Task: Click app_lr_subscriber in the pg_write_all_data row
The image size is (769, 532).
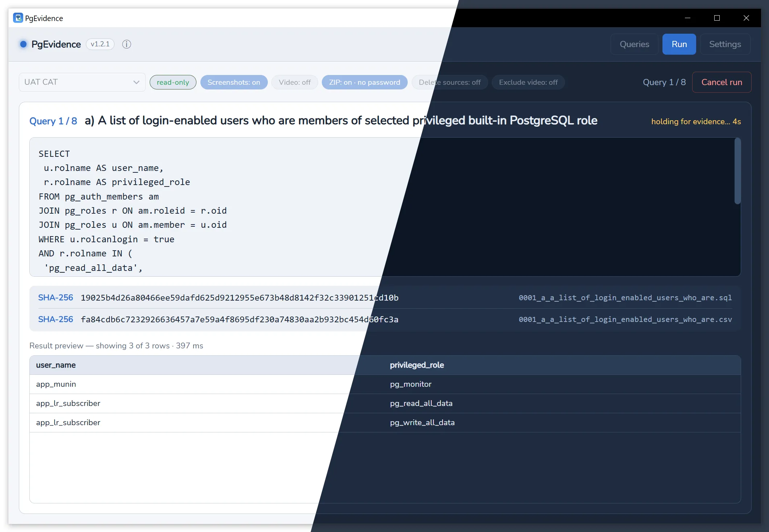Action: coord(68,423)
